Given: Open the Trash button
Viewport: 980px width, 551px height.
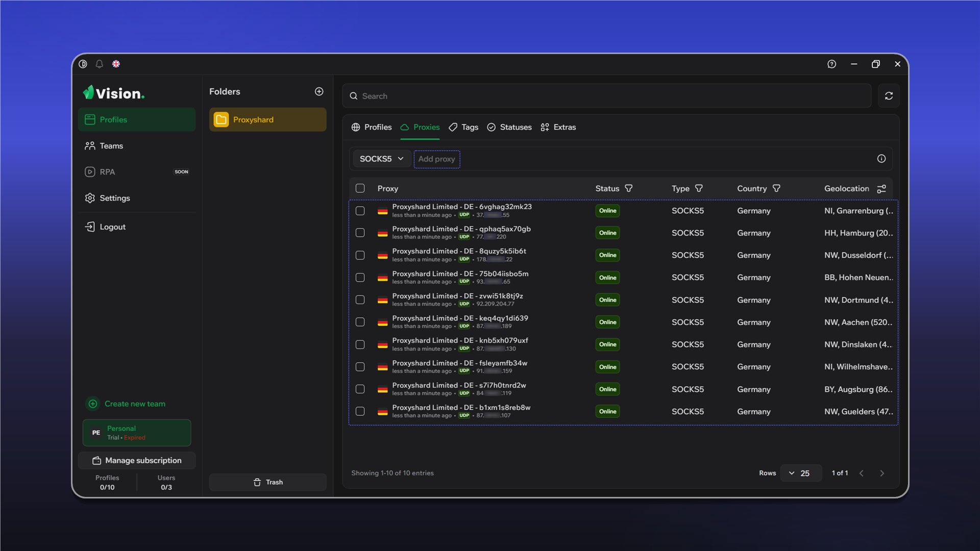Looking at the screenshot, I should 267,482.
